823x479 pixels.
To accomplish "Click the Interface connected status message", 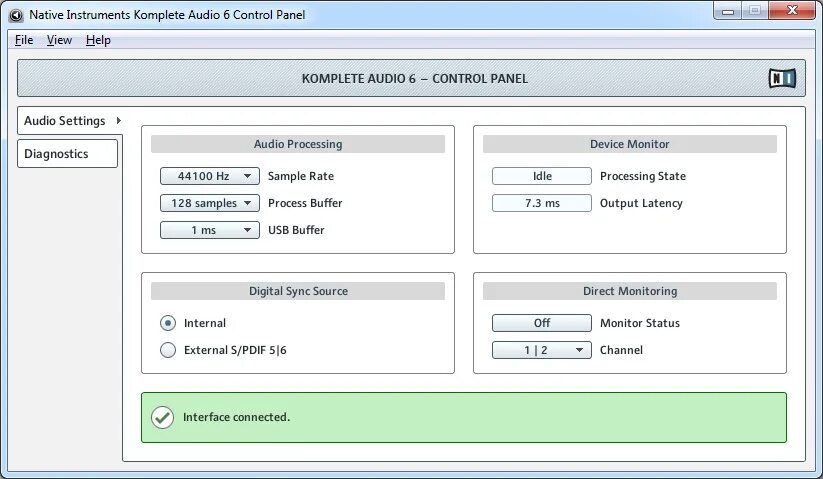I will pyautogui.click(x=236, y=418).
